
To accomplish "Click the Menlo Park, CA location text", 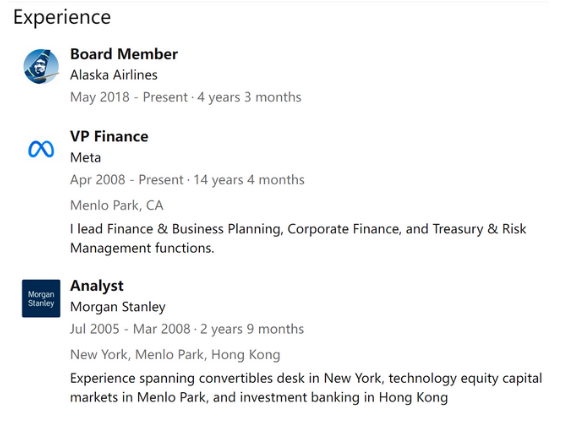I will tap(117, 205).
